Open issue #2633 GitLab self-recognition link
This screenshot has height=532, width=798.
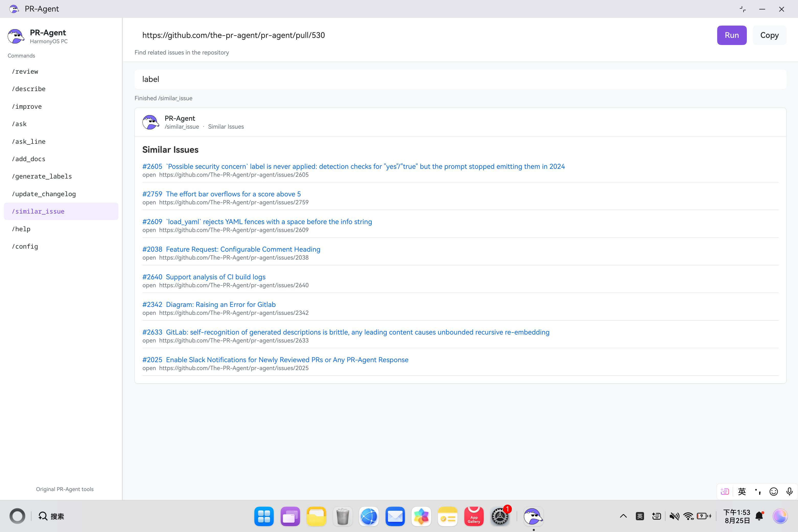346,332
